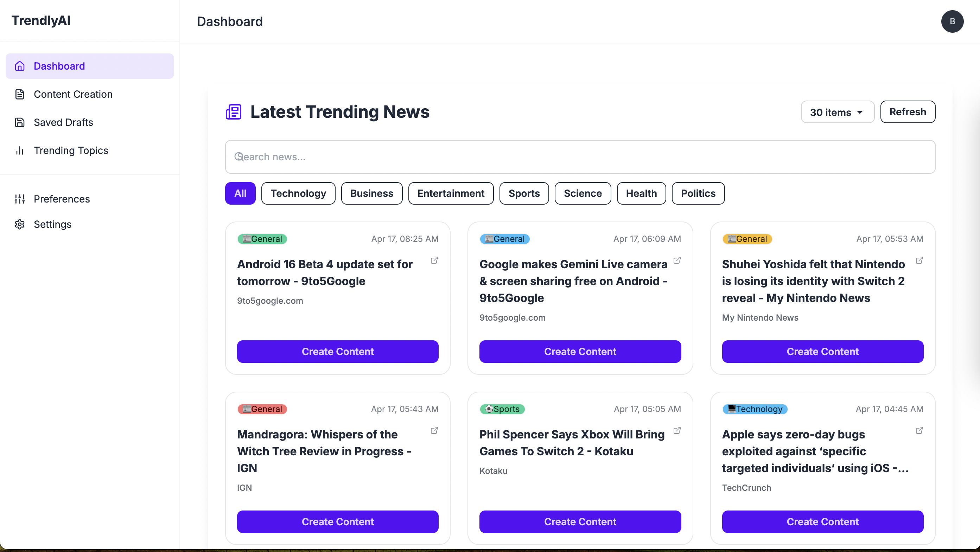Open external link for Mandragora review article

coord(434,430)
